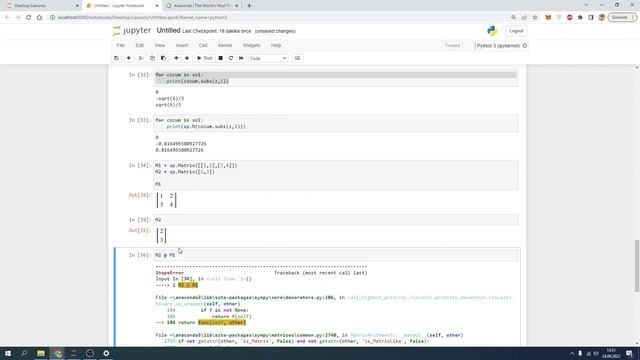The width and height of the screenshot is (640, 360).
Task: Restart kernel and run all cells icon
Action: pos(241,58)
